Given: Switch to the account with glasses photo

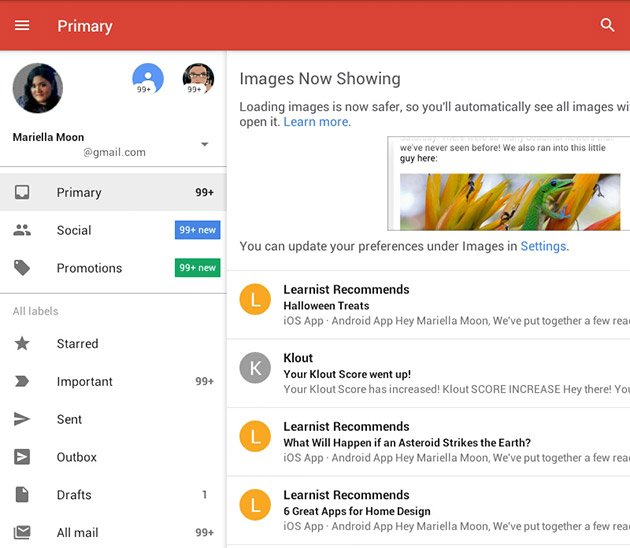Looking at the screenshot, I should point(198,78).
